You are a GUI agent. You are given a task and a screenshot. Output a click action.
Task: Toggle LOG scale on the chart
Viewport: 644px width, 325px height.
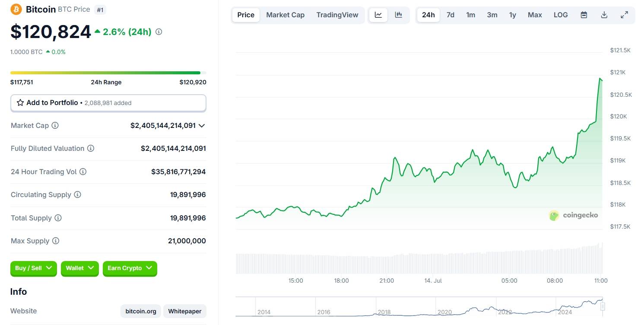(x=561, y=15)
